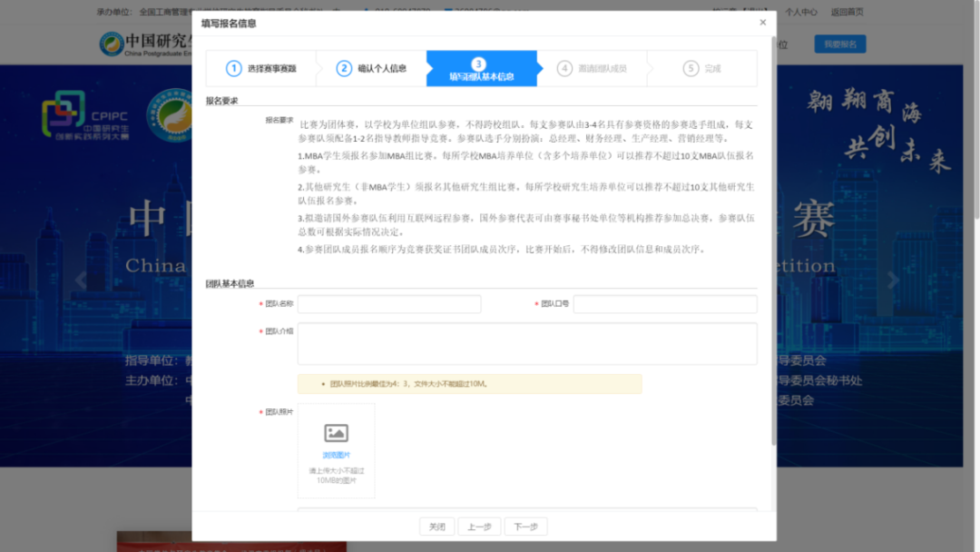
Task: Click the CPIPC logo on banner
Action: tap(86, 116)
